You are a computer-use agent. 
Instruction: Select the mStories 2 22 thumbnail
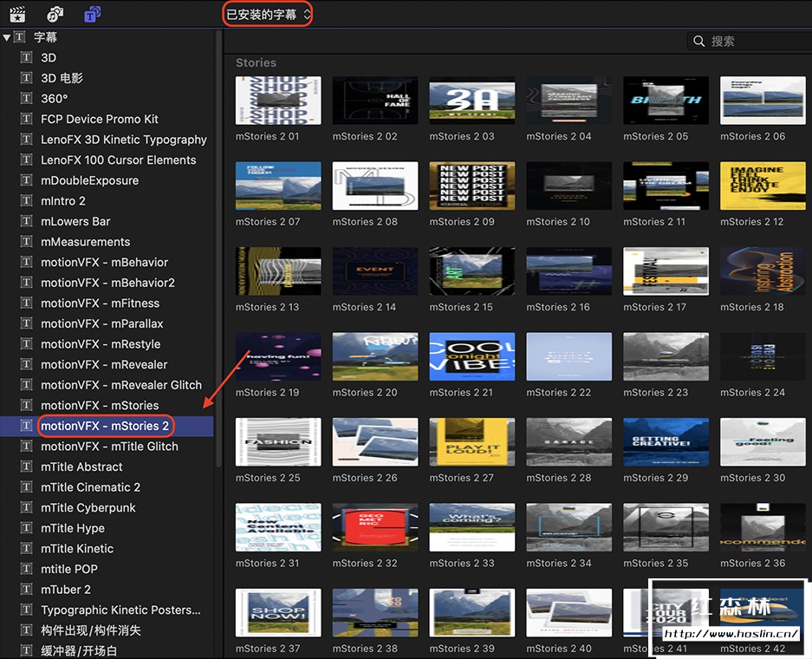coord(568,357)
